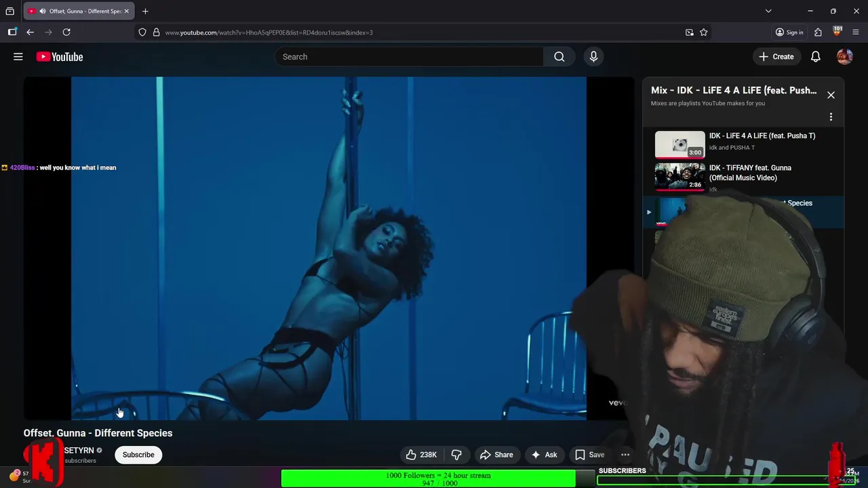This screenshot has width=868, height=488.
Task: Open the browser extensions puzzle icon
Action: point(818,32)
